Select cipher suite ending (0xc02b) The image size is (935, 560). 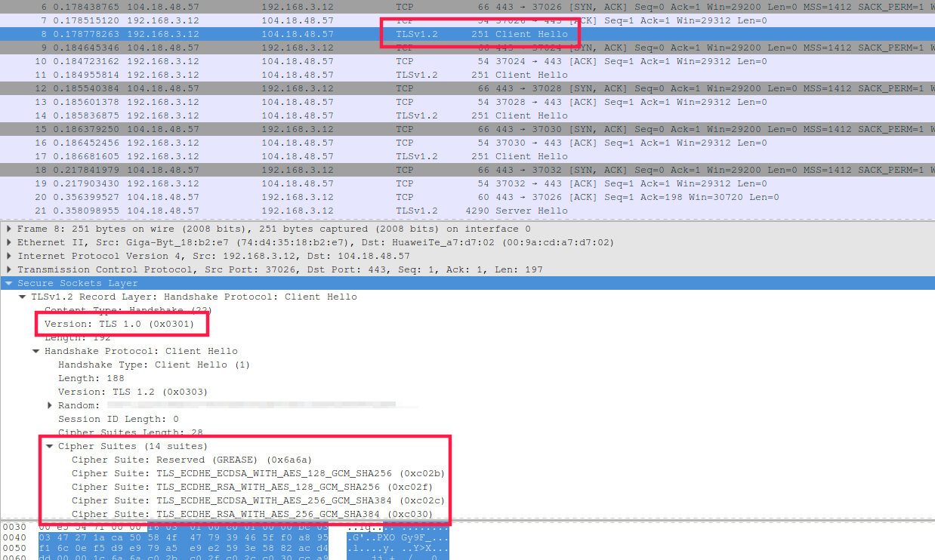[258, 473]
